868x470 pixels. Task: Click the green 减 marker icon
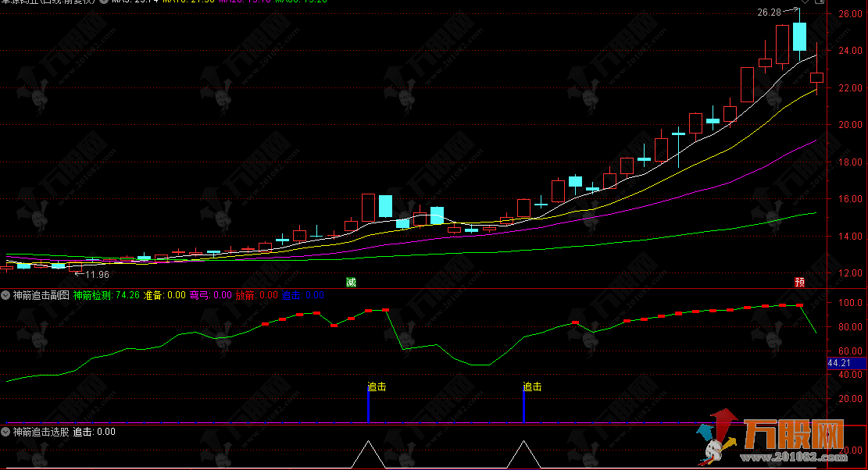(351, 282)
